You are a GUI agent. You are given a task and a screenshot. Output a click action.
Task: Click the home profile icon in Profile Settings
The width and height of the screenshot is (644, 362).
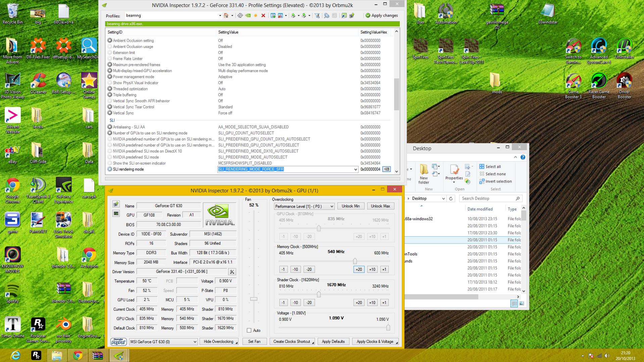click(226, 15)
